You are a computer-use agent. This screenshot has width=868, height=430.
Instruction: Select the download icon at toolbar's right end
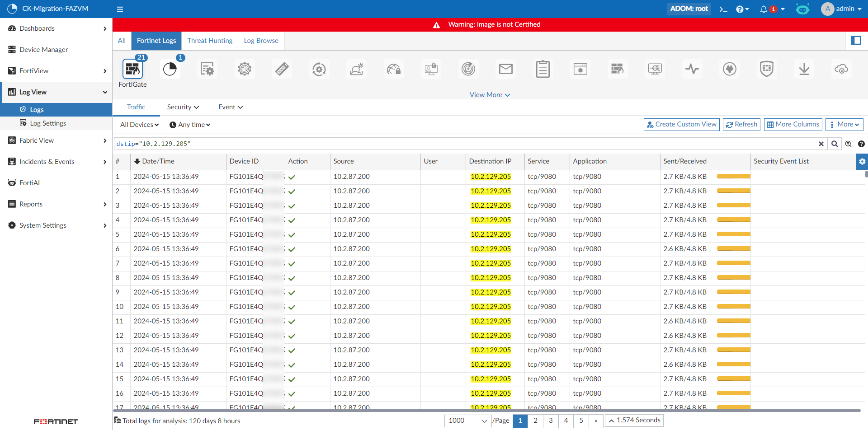point(804,69)
